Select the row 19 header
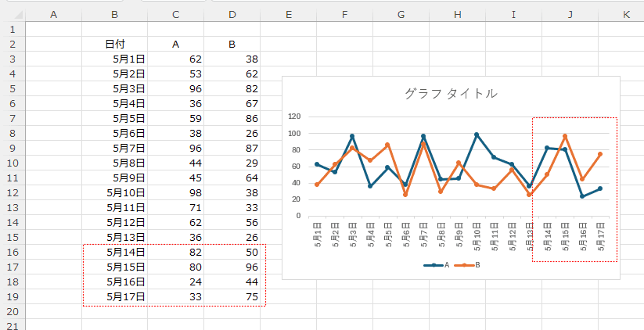Screen dimensions: 644x330 [x=12, y=296]
